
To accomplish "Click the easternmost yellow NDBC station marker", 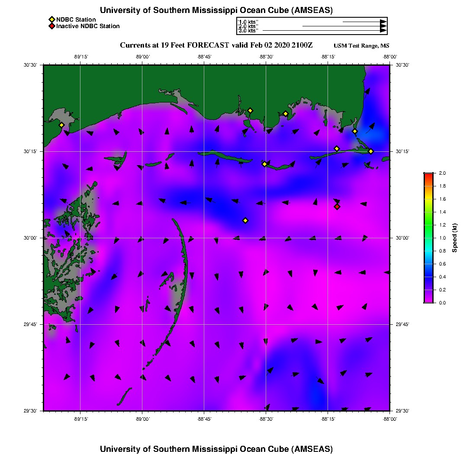I will [x=371, y=151].
